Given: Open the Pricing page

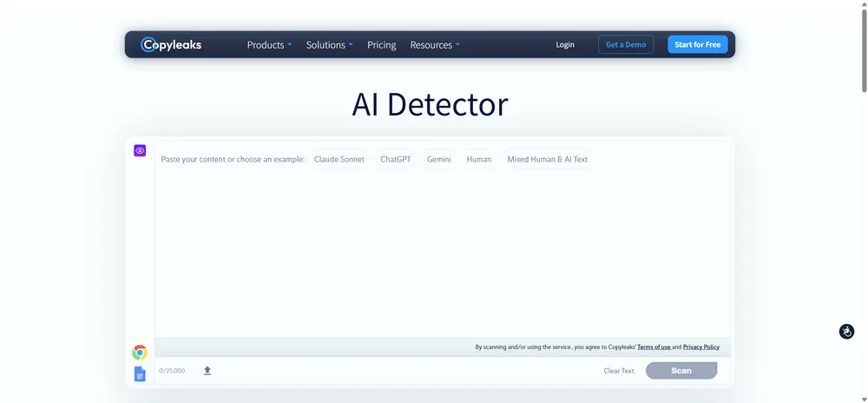Looking at the screenshot, I should tap(381, 45).
